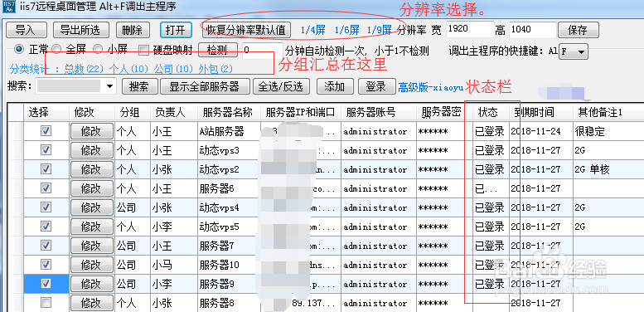The height and width of the screenshot is (312, 644).
Task: Click the 搜索 button
Action: 139,86
